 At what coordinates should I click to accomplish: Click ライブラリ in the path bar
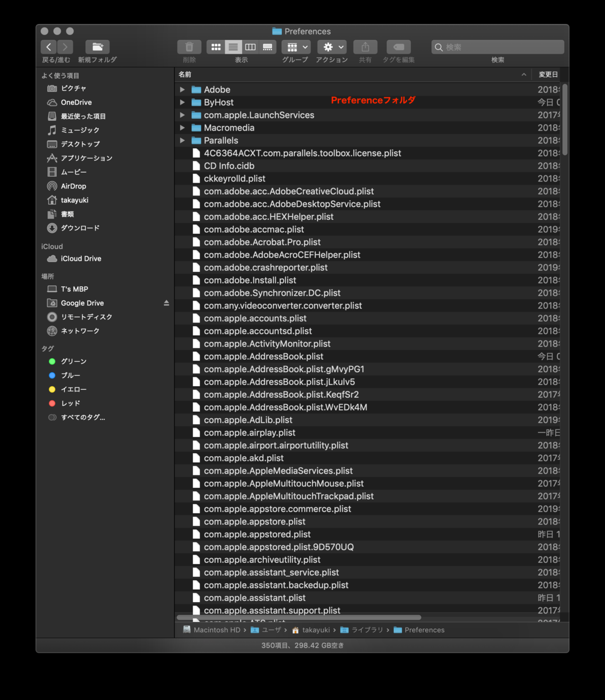[x=362, y=630]
